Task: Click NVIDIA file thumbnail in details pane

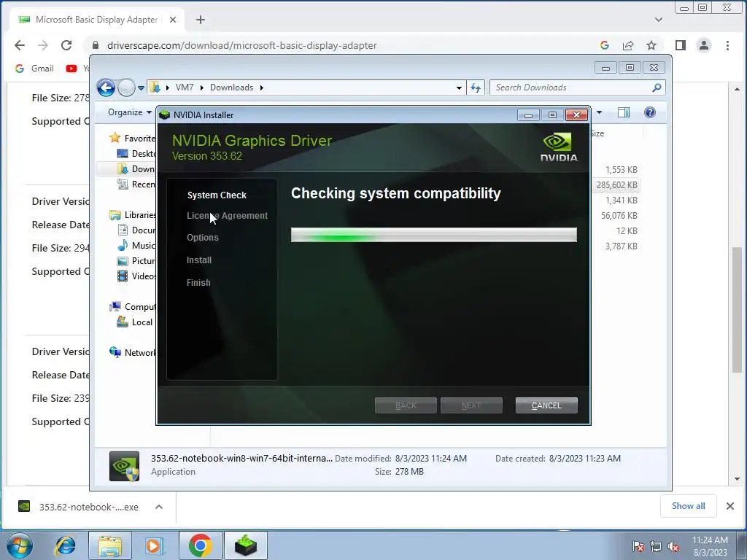Action: pos(124,466)
